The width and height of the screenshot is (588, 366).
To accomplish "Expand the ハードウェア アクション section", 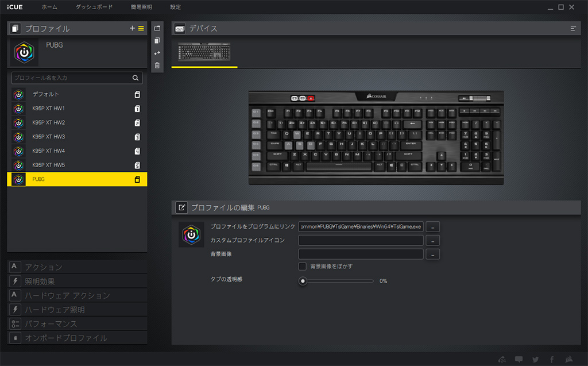I will 78,295.
